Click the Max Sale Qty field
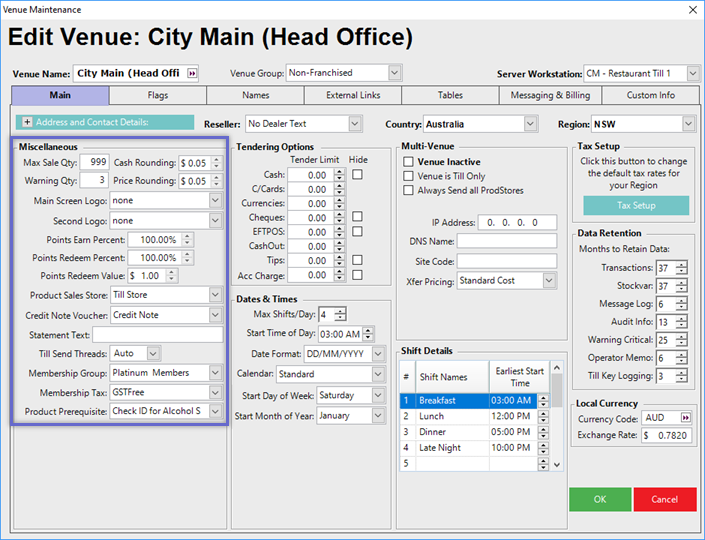Viewport: 705px width, 540px height. click(x=94, y=162)
